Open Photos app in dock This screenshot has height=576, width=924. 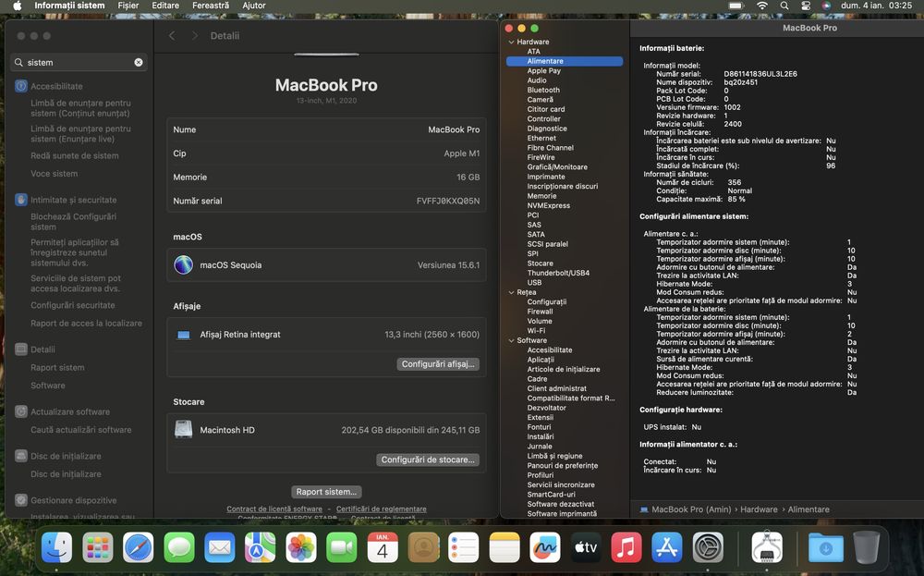click(x=301, y=547)
